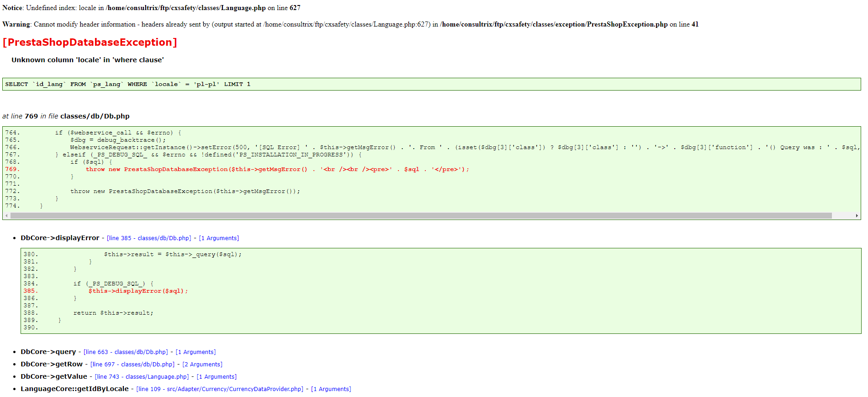The height and width of the screenshot is (397, 868).
Task: Click the left arrow of the code scrollbar
Action: (6, 215)
